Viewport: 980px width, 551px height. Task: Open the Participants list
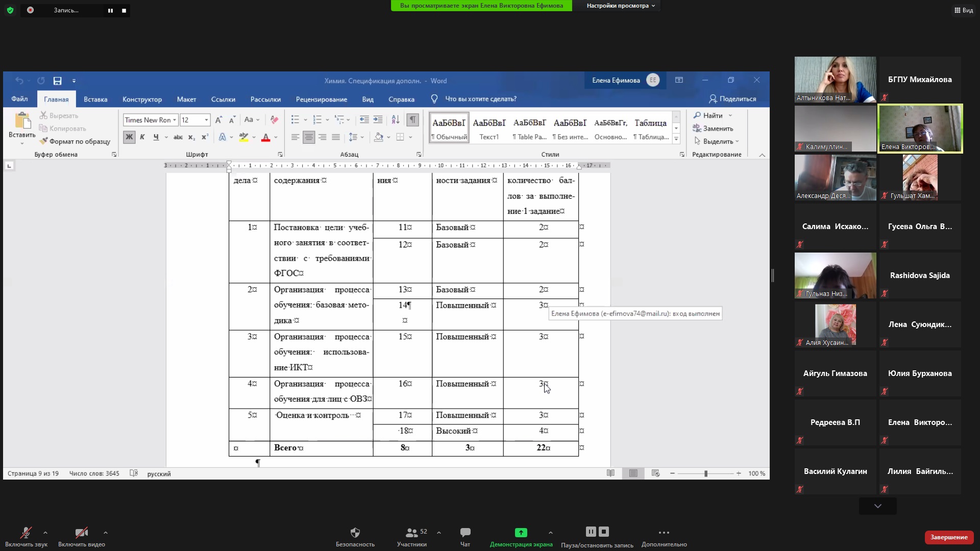(411, 533)
